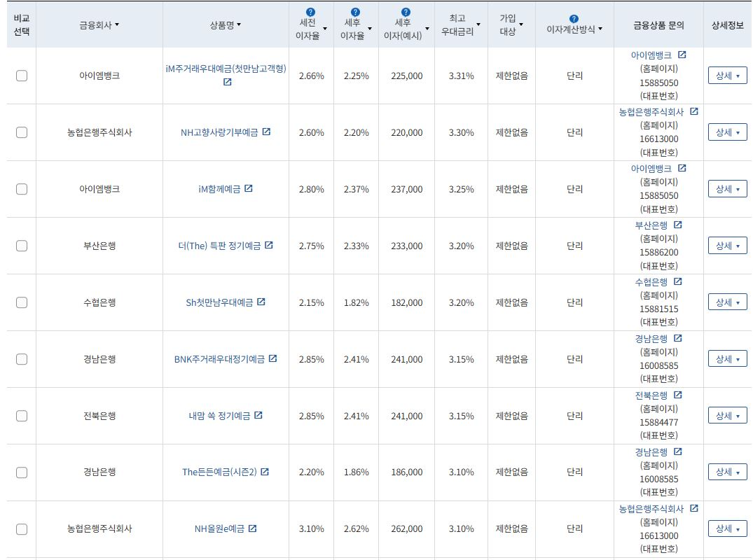Viewport: 753px width, 560px height.
Task: Click external link icon next to 더(The) 특판 정기예금
Action: pos(270,246)
